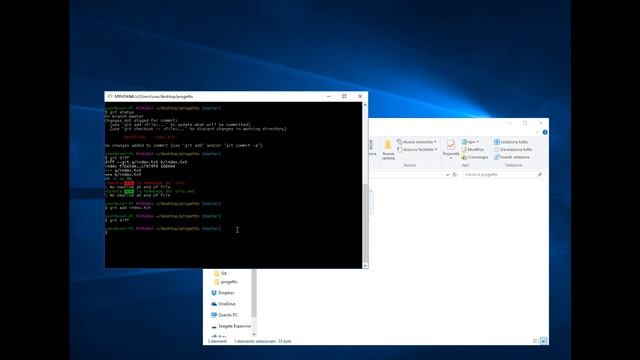The height and width of the screenshot is (360, 640).
Task: Select Seagate Expansion drive in navigation pane
Action: (x=231, y=326)
